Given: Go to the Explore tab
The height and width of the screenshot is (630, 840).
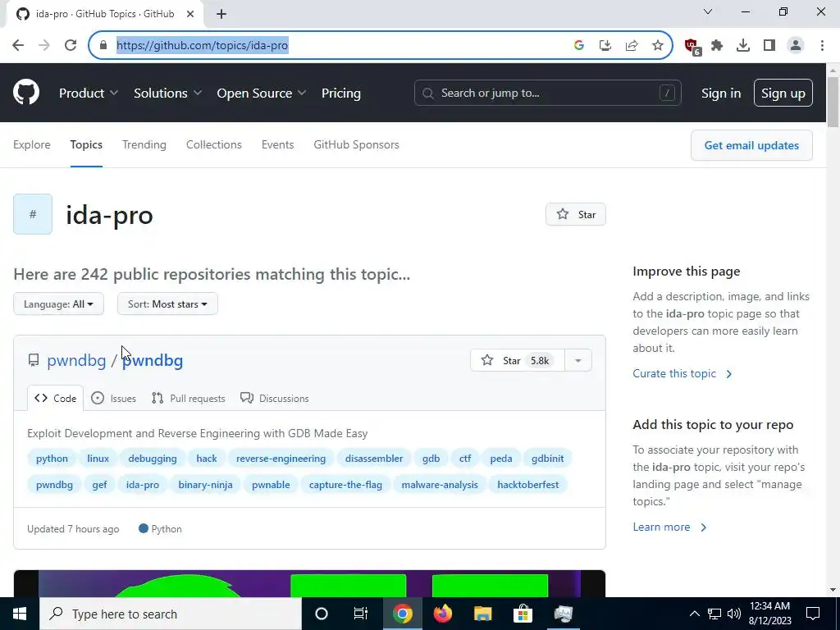Looking at the screenshot, I should point(32,144).
